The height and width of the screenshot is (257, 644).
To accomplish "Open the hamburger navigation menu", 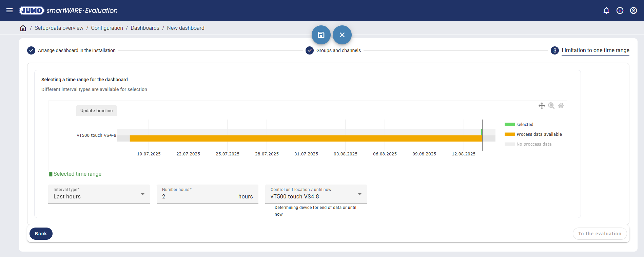I will click(9, 10).
